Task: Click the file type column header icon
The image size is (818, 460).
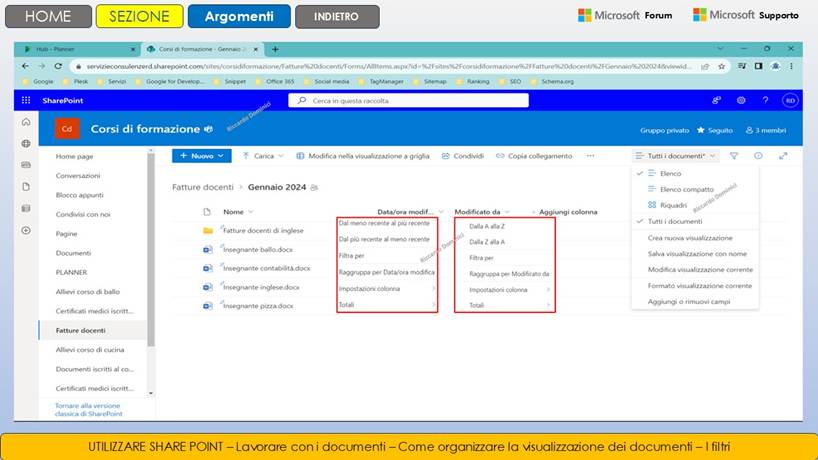Action: [x=207, y=212]
